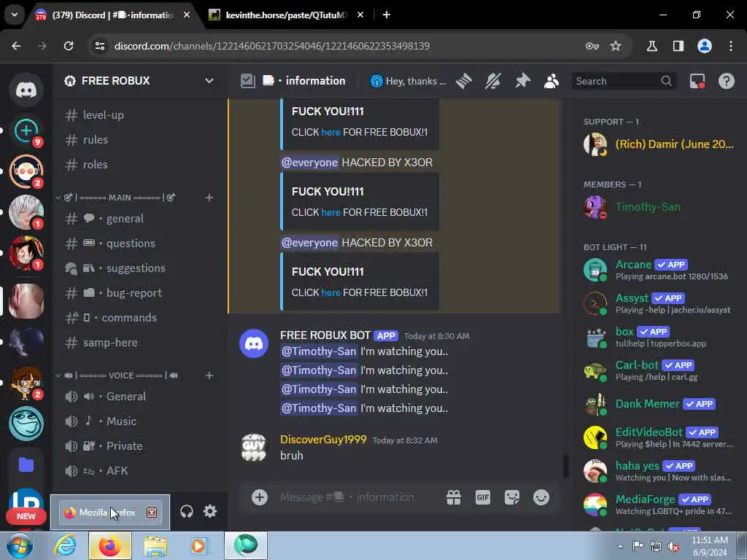Open the questions channel
Screen dimensions: 747x560
[x=139, y=244]
